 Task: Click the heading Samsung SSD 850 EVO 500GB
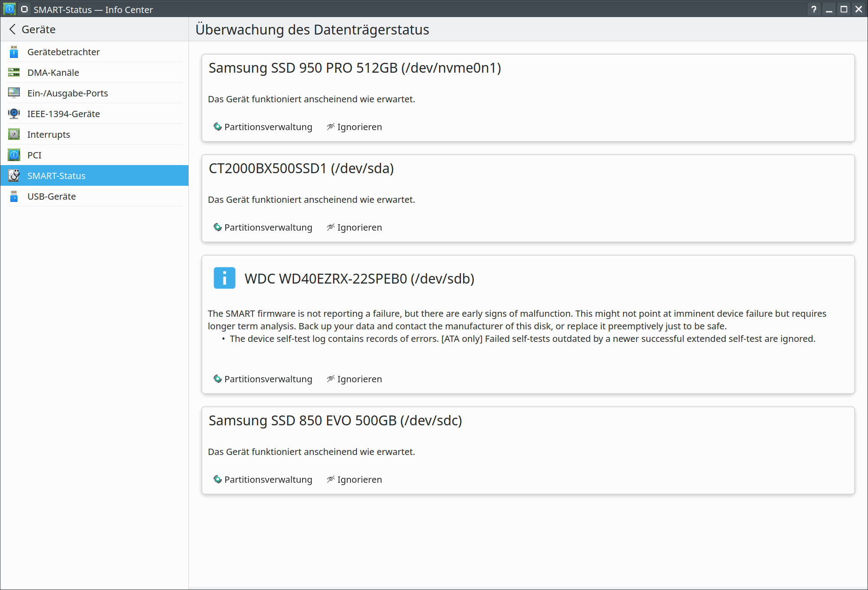click(x=335, y=421)
